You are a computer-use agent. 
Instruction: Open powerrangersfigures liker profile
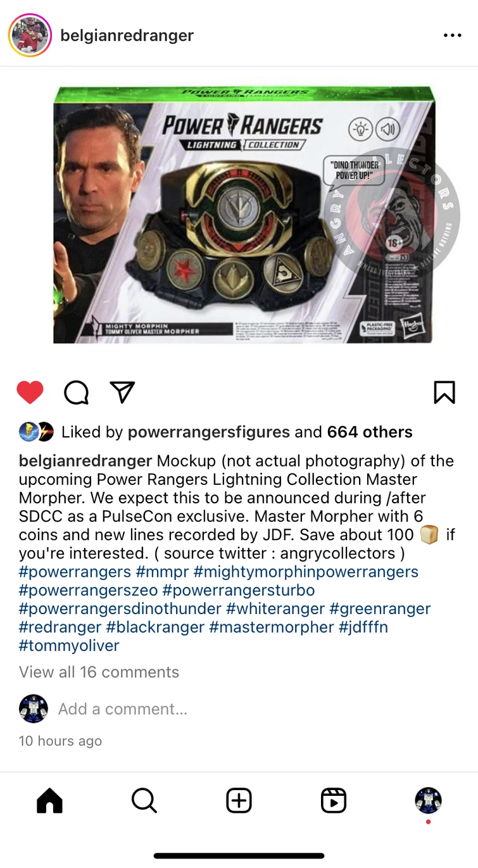coord(209,432)
